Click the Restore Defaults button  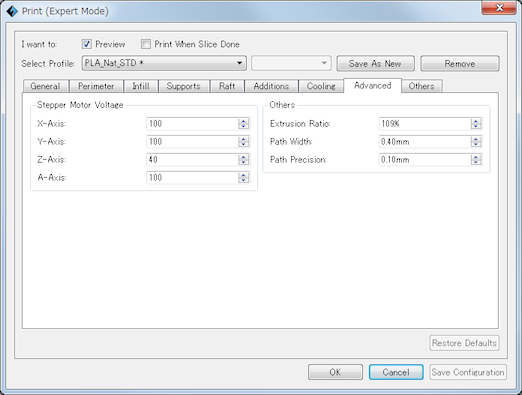click(464, 343)
